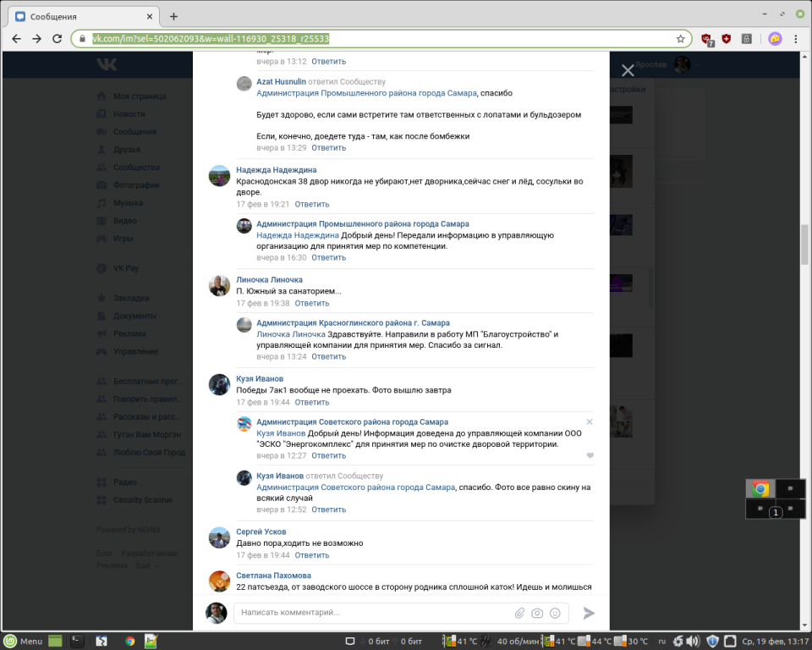The image size is (812, 650).
Task: Delete the Советского района reply with the small X
Action: [x=590, y=421]
